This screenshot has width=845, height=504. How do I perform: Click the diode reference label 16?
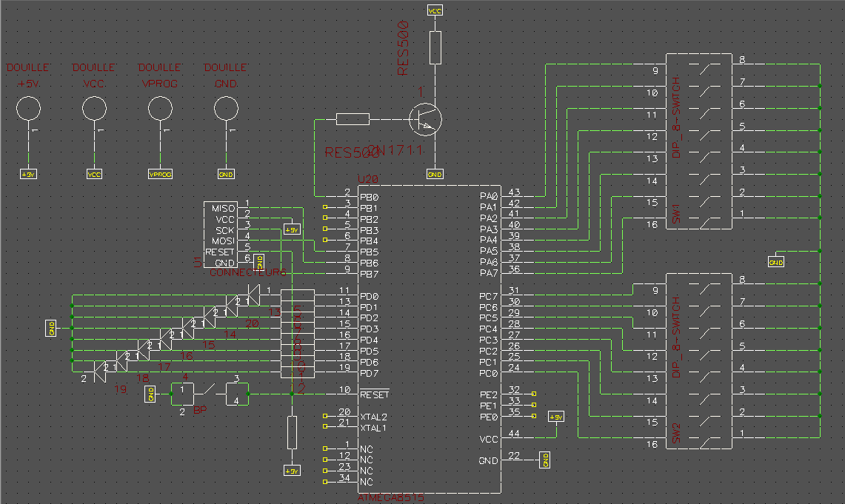(187, 355)
